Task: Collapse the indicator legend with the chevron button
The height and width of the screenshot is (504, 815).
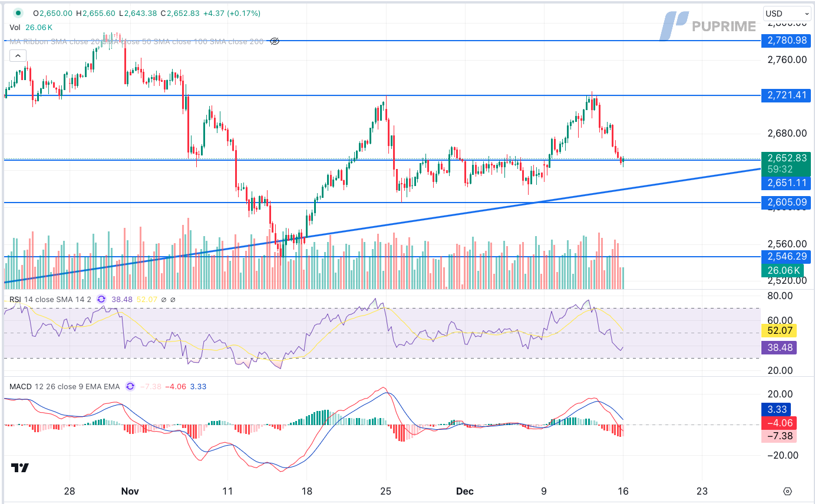Action: (x=18, y=56)
